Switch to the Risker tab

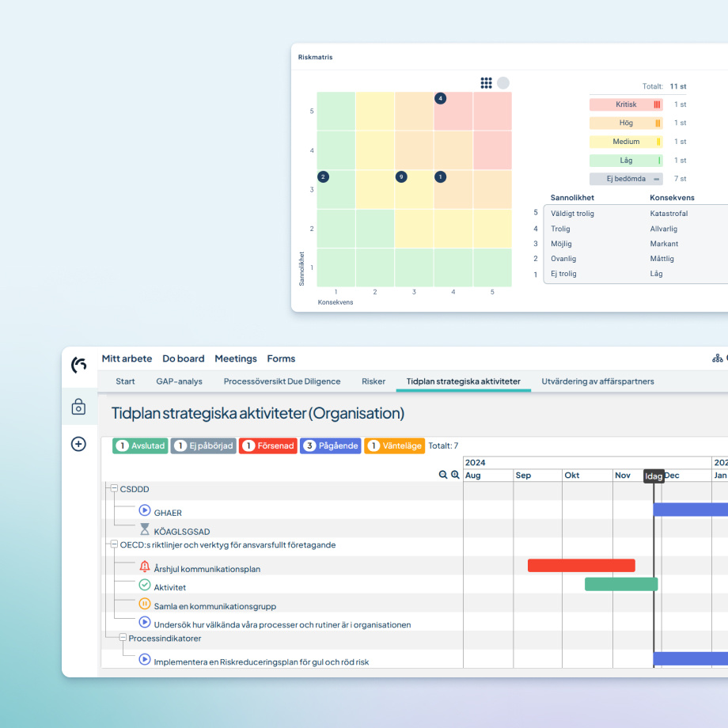373,381
